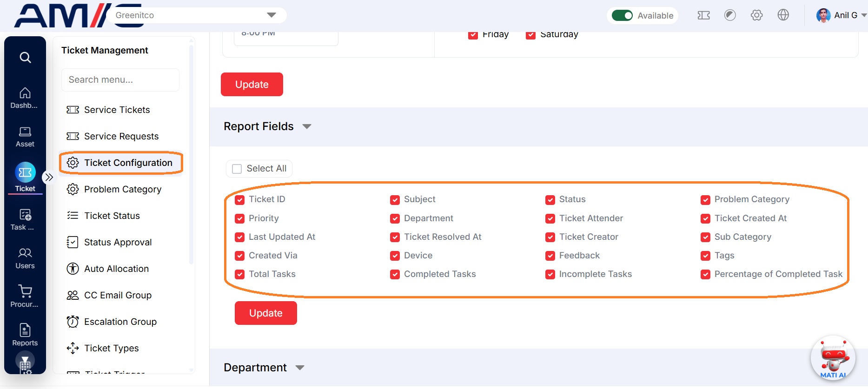868x389 pixels.
Task: Open Service Requests menu
Action: tap(121, 136)
